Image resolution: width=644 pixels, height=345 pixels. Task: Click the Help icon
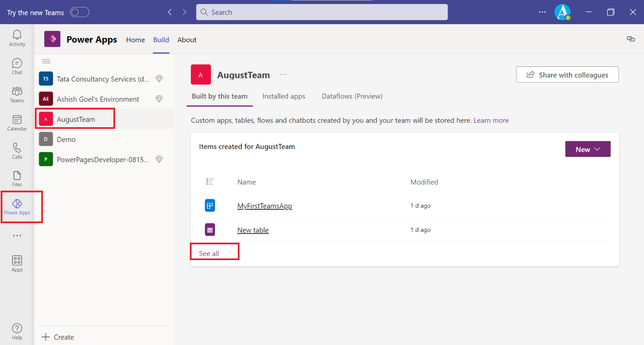pos(17,332)
